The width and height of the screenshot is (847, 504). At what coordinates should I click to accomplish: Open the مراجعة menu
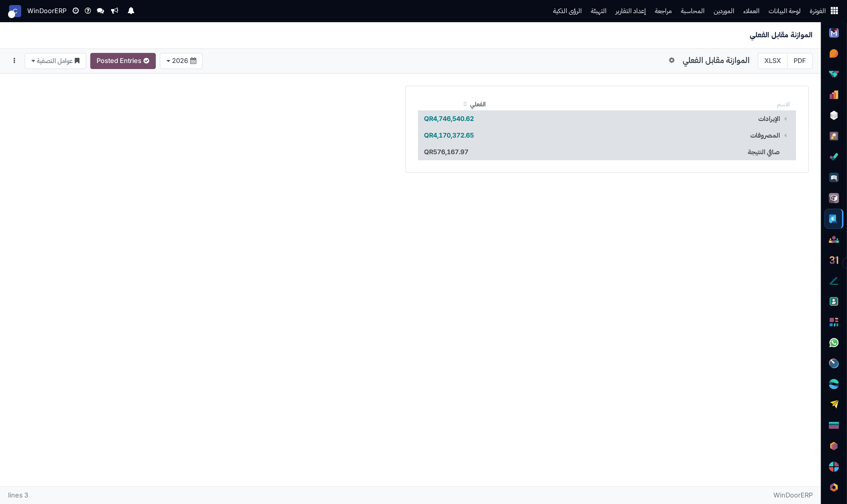[x=663, y=11]
